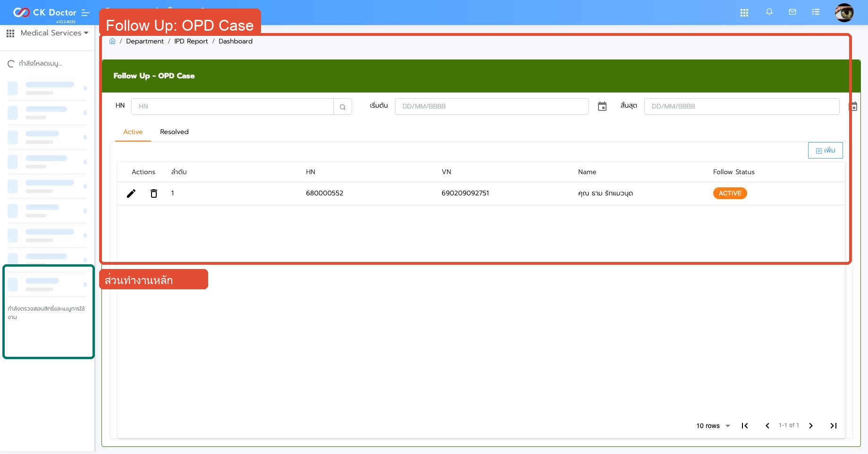The image size is (868, 454).
Task: Open the user avatar menu
Action: coord(844,13)
